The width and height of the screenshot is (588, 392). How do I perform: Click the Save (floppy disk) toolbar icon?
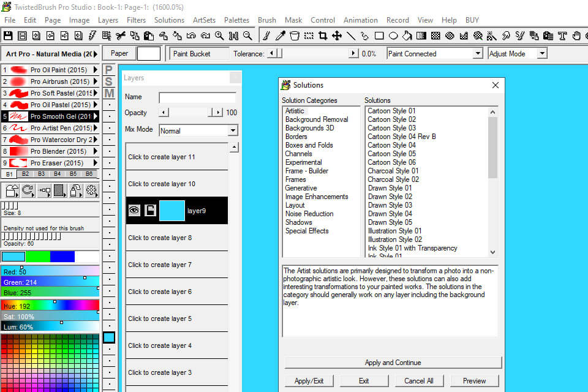coord(8,36)
